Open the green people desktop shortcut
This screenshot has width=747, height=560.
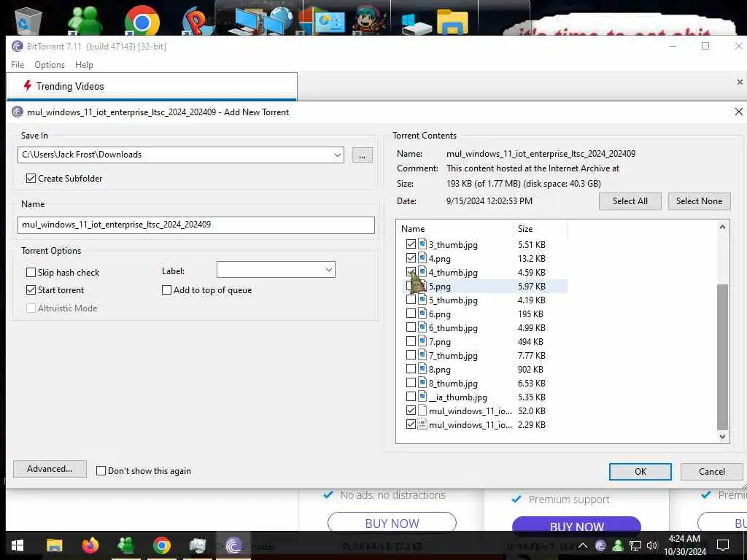(x=85, y=21)
